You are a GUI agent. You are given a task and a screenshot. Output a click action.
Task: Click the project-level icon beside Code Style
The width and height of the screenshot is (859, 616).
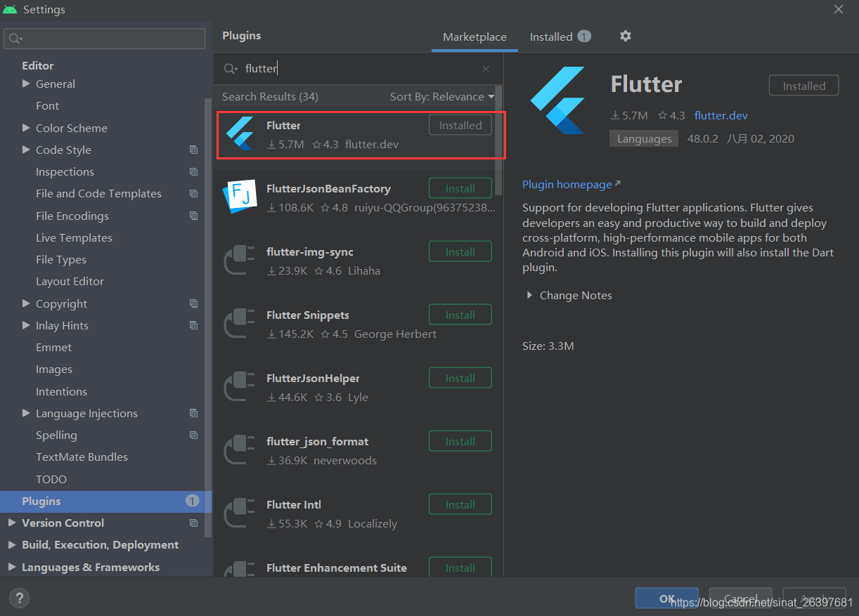click(x=193, y=150)
